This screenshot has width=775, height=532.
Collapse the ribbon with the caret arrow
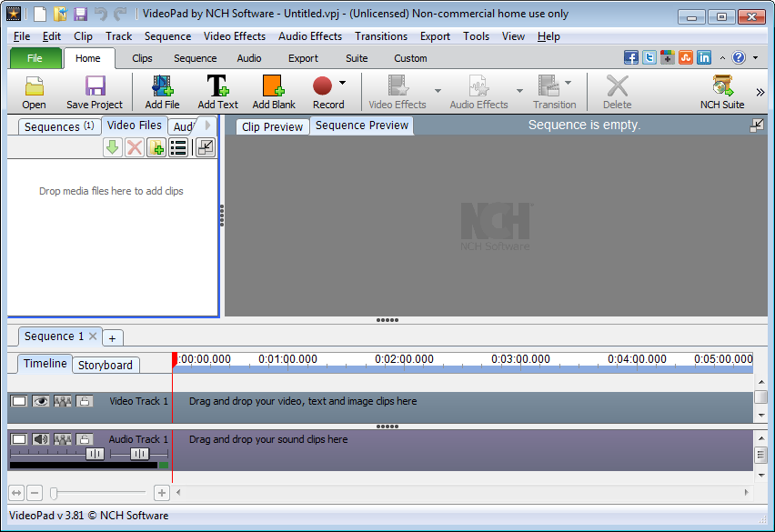(x=722, y=58)
